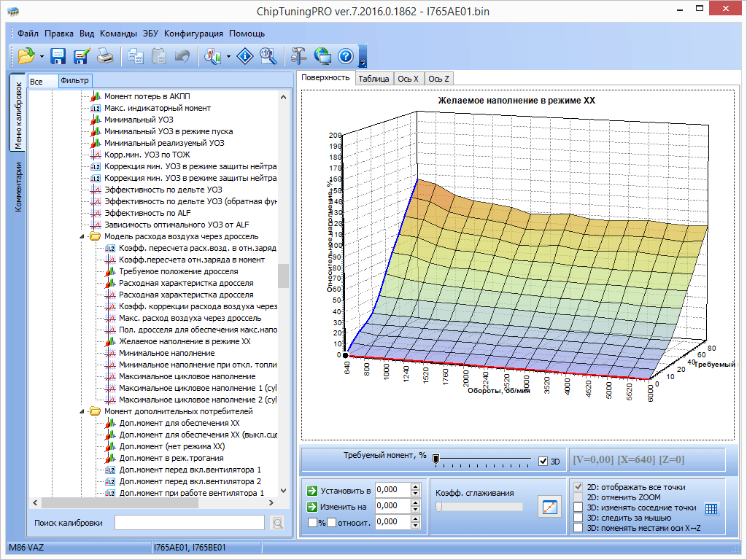The width and height of the screenshot is (747, 560).
Task: Enable '3D: следить за мышью' checkbox
Action: [578, 518]
